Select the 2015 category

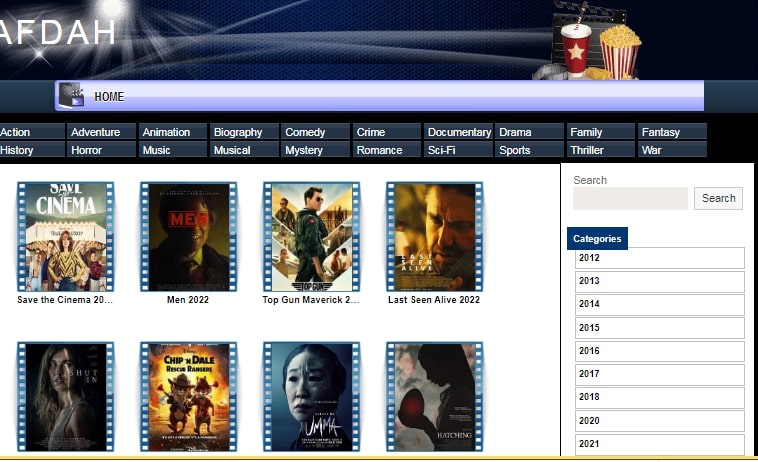660,328
